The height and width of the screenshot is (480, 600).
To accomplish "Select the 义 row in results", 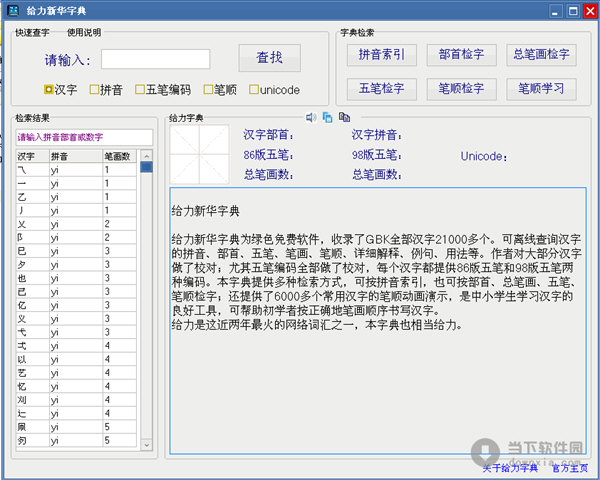I will [76, 318].
